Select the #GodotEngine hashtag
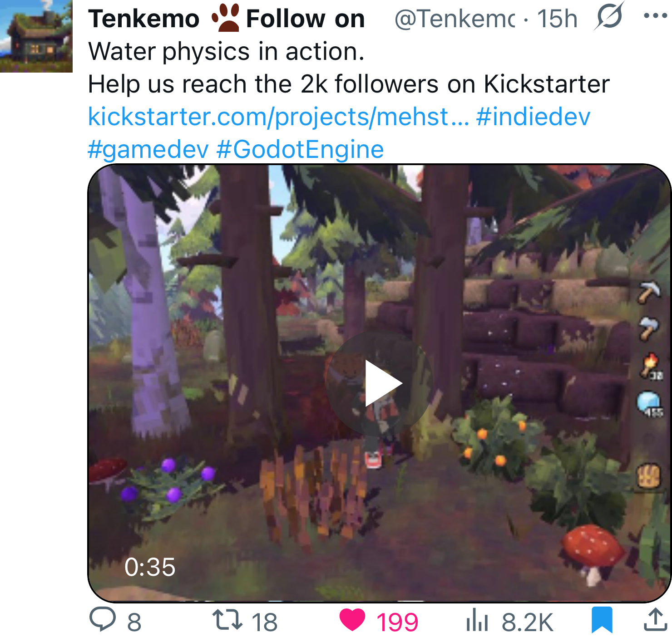The image size is (672, 637). click(300, 149)
